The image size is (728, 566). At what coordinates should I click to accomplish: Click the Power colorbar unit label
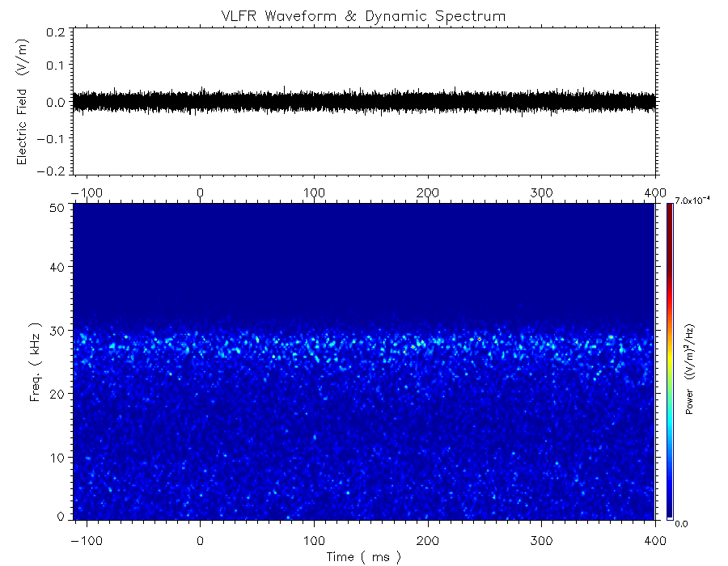(x=690, y=369)
